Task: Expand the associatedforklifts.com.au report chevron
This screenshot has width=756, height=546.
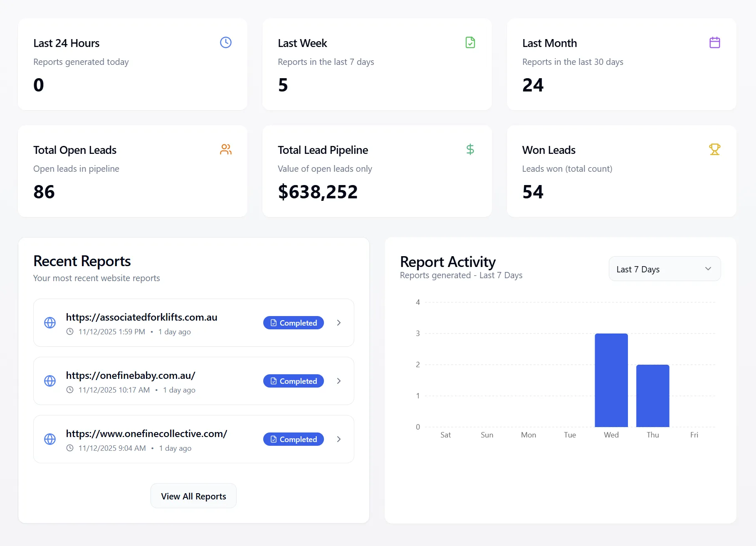Action: [339, 323]
